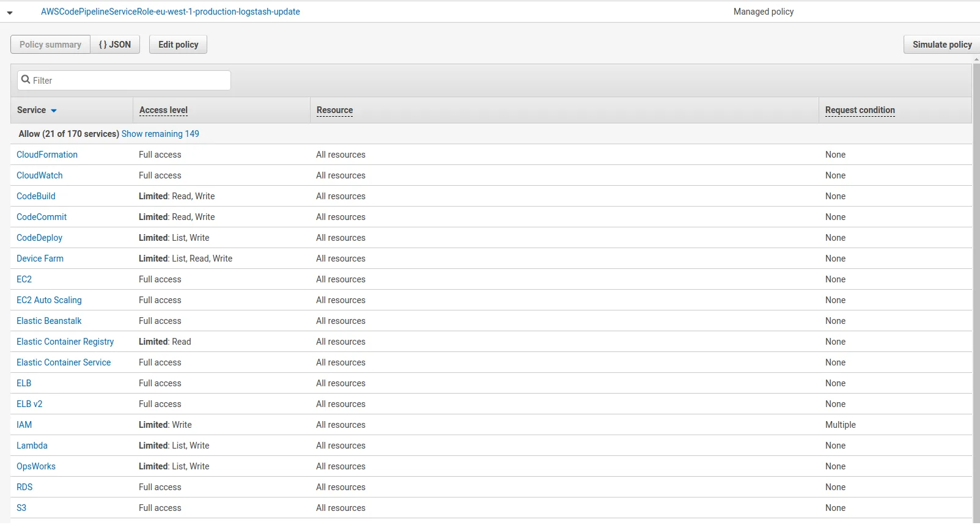Viewport: 980px width, 525px height.
Task: Open the RDS service link
Action: pyautogui.click(x=24, y=487)
